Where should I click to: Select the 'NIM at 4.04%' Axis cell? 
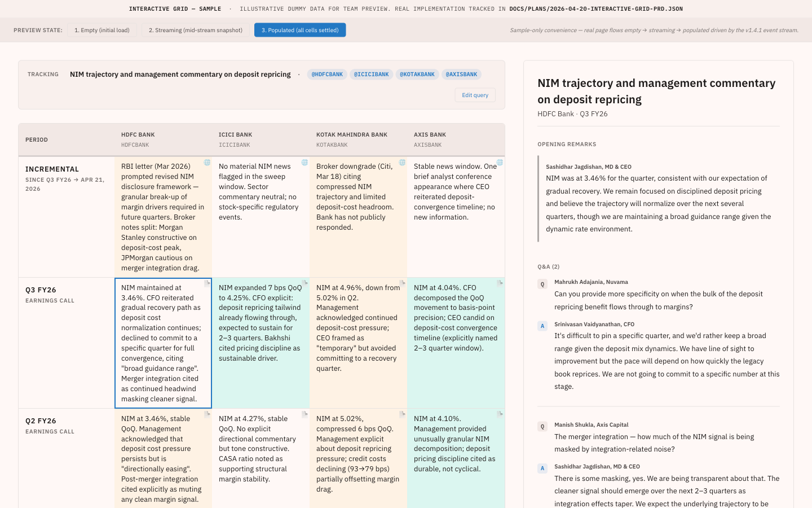tap(456, 343)
